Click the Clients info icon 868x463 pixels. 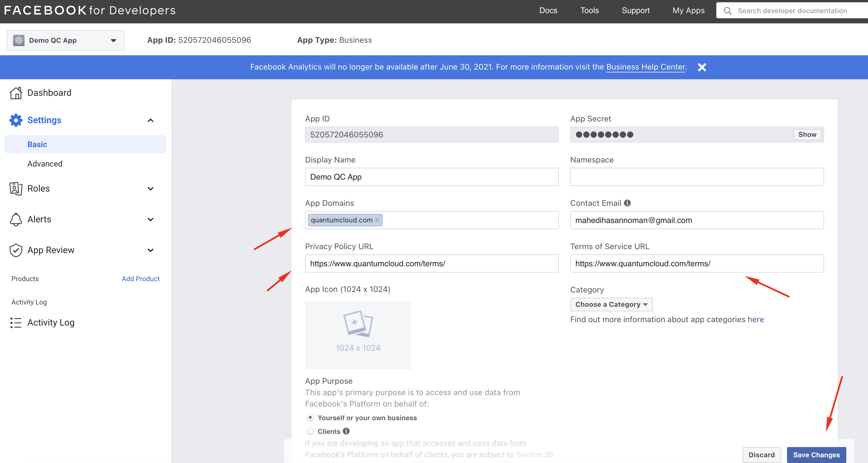click(x=346, y=431)
